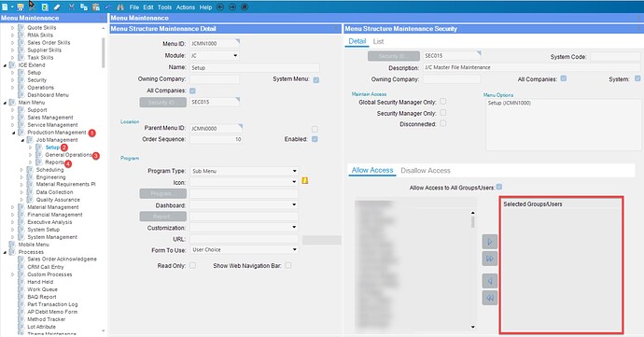The width and height of the screenshot is (644, 337).
Task: Click the Clear eraser toolbar icon
Action: coord(57,7)
